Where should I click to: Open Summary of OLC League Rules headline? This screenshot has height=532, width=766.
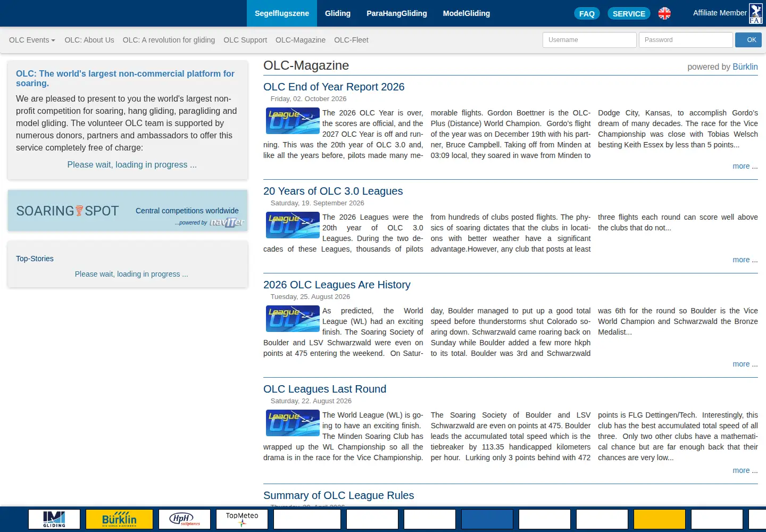click(x=338, y=495)
